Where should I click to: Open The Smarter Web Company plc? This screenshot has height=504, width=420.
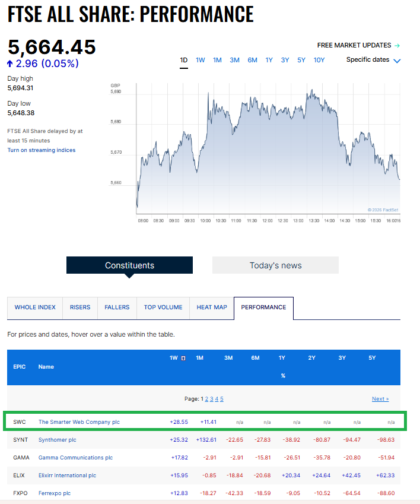click(79, 422)
